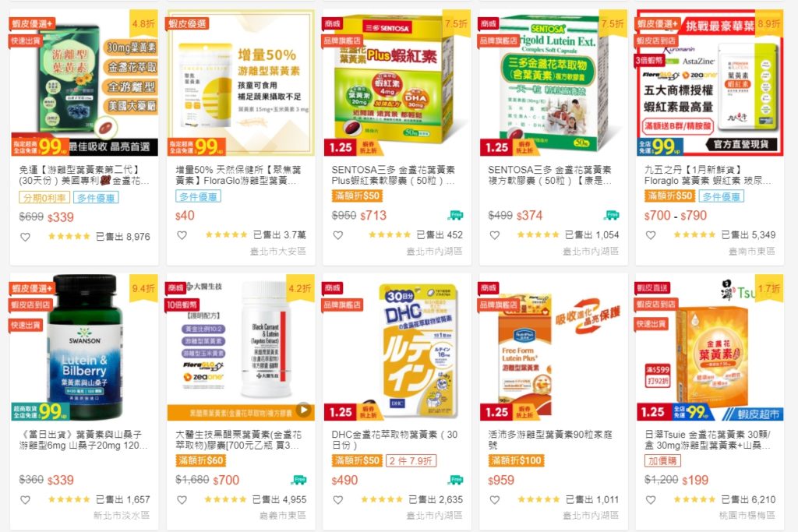Click 加價購 tag on 日濢Tsuie product
The width and height of the screenshot is (798, 532).
pyautogui.click(x=664, y=461)
